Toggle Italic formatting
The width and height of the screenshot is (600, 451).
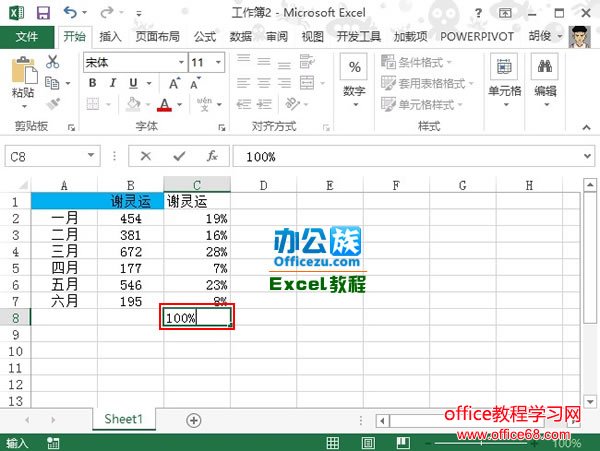[113, 83]
